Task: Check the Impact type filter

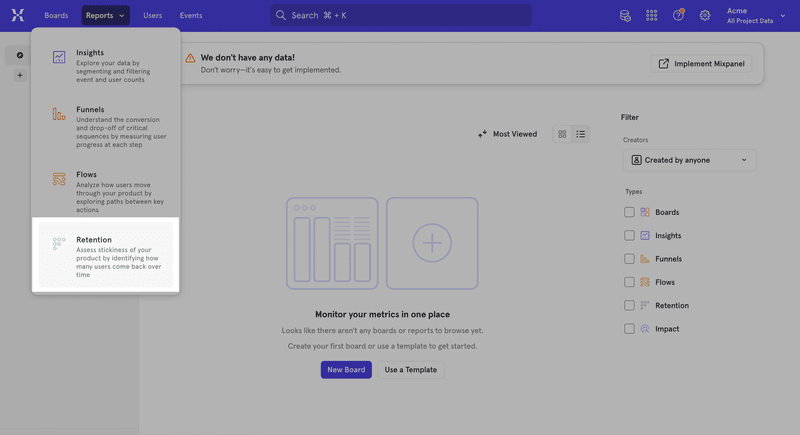Action: 629,329
